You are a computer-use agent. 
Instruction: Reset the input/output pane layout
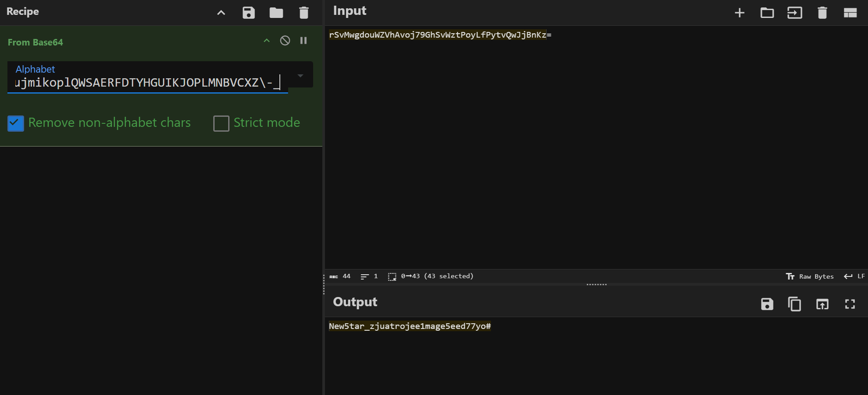point(850,13)
